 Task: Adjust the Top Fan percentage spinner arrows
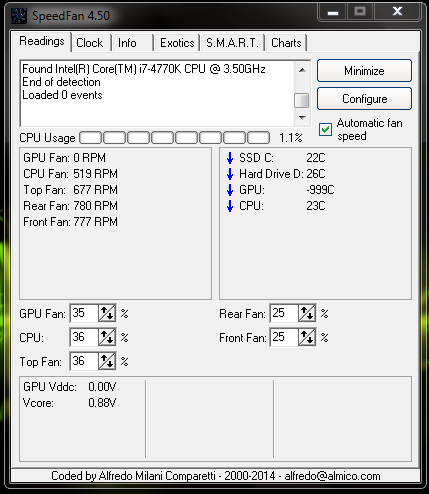107,361
